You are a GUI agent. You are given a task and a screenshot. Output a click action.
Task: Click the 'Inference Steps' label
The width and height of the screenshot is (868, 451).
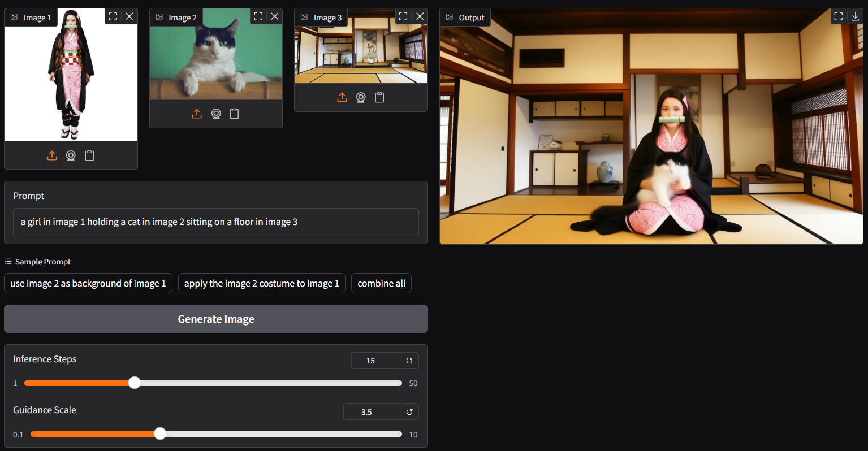click(45, 359)
